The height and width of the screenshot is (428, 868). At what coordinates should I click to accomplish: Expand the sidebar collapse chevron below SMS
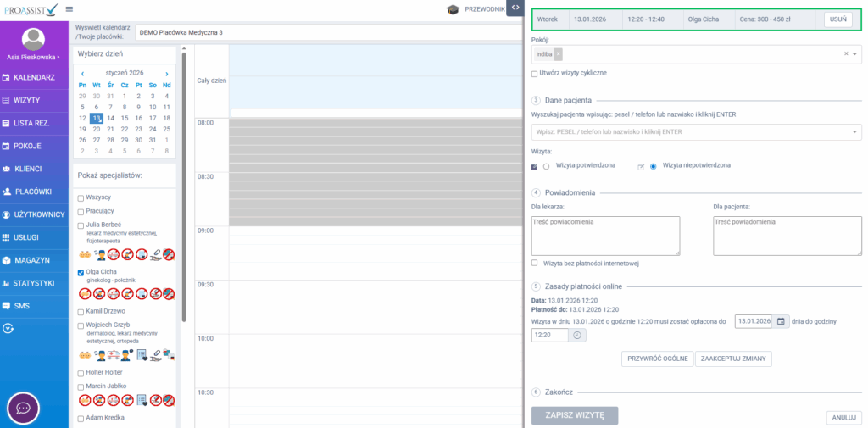[x=8, y=328]
